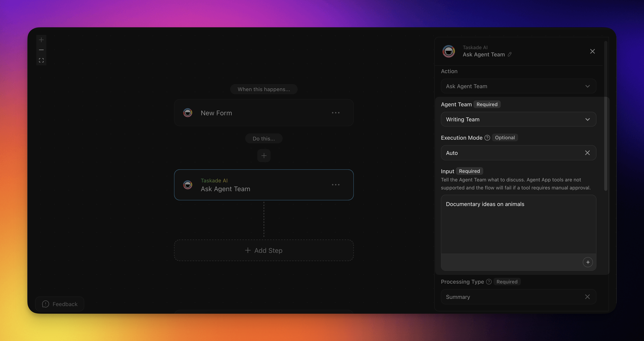Open the Writing Team agent team dropdown
The width and height of the screenshot is (644, 341).
tap(518, 119)
